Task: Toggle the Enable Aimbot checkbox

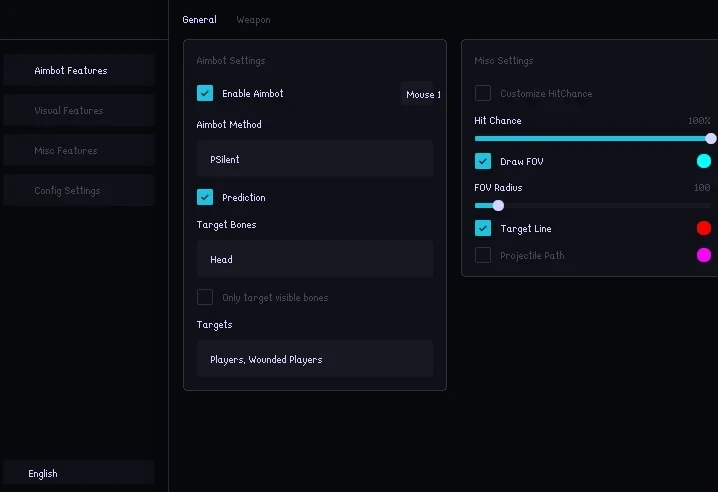Action: click(x=205, y=93)
